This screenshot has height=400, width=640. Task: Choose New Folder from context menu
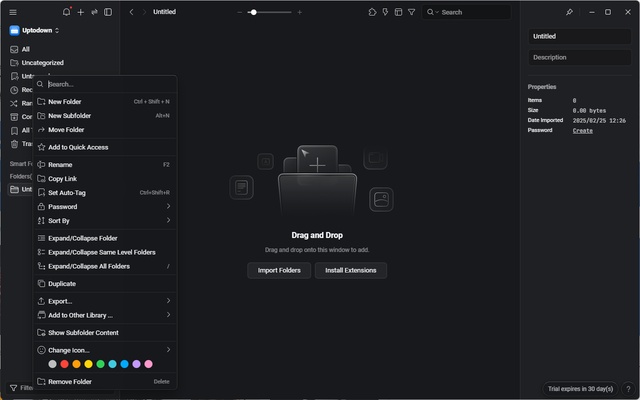click(x=105, y=102)
